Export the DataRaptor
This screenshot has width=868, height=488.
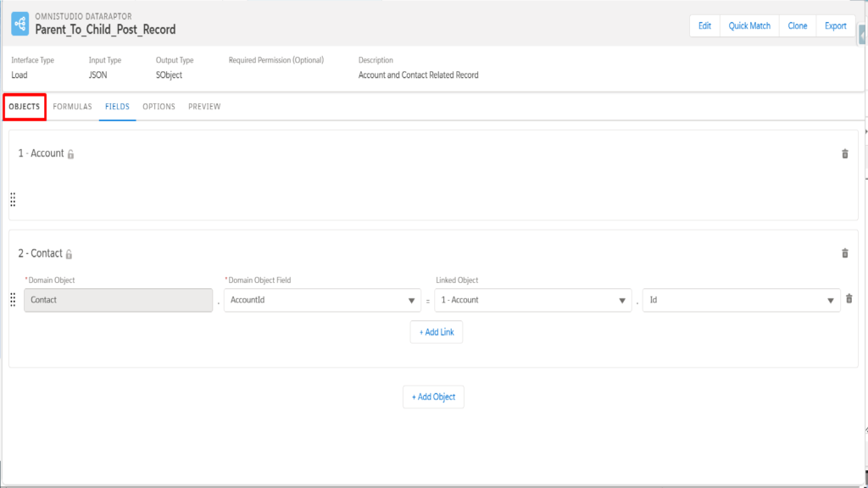click(x=835, y=26)
